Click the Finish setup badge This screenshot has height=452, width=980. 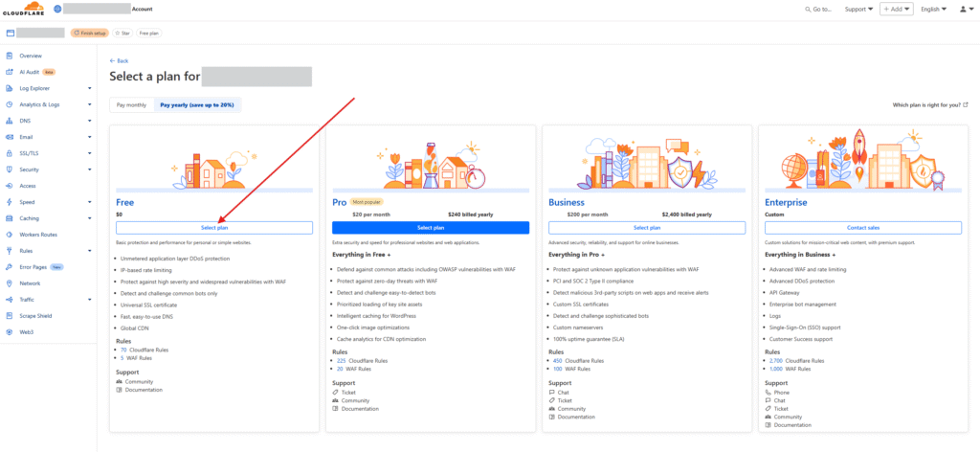(x=89, y=33)
